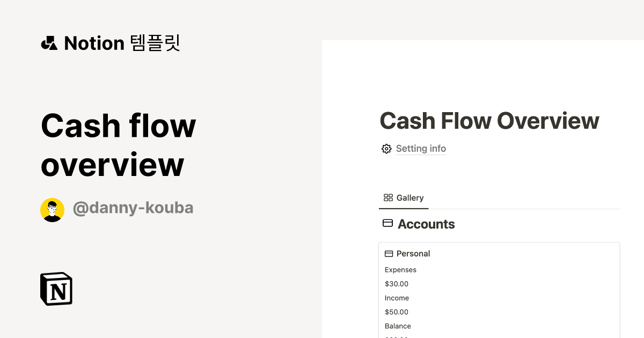Select the $30.00 expenses amount
The image size is (644, 338).
coord(396,283)
